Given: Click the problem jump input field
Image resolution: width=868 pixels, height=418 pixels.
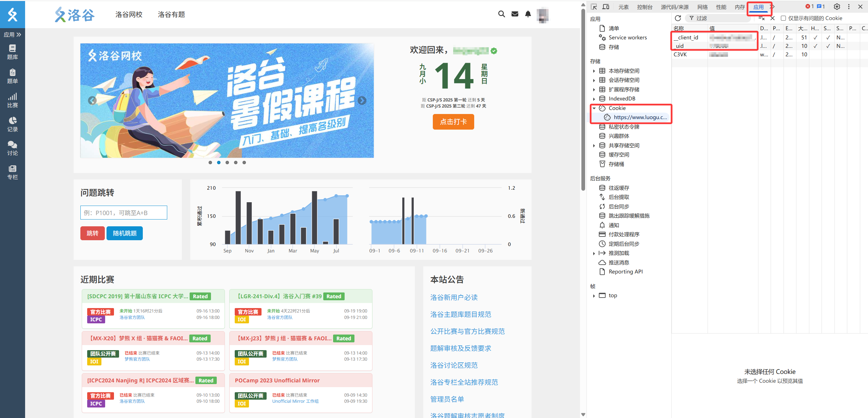Looking at the screenshot, I should [123, 213].
